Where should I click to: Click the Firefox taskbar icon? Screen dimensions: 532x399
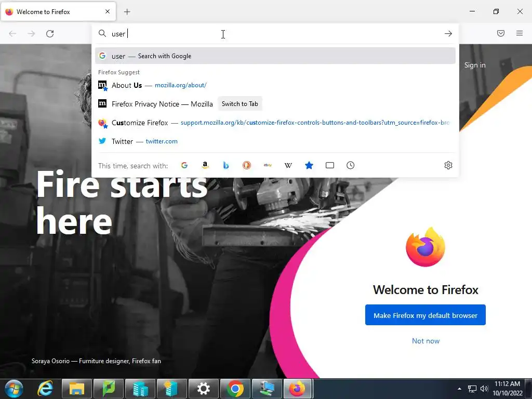point(298,389)
